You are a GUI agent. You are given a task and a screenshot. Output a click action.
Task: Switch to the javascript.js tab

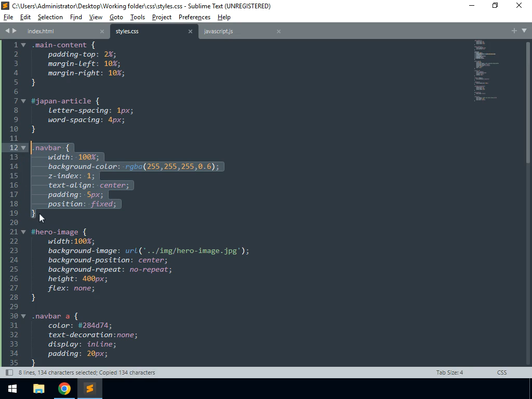coord(219,31)
